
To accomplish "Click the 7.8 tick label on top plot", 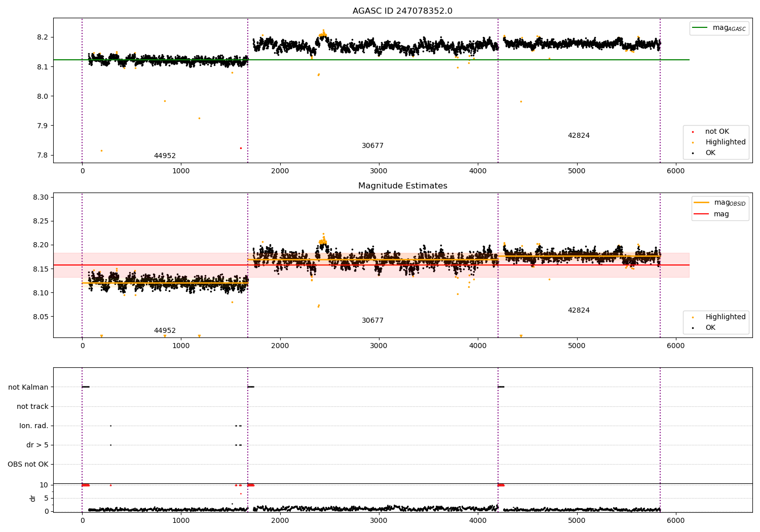I will pos(43,156).
